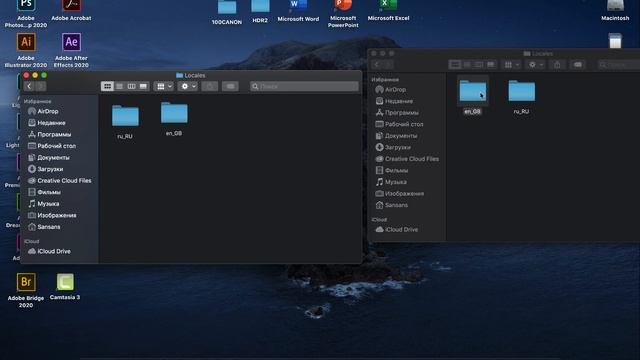Switch front window to gallery view
This screenshot has height=360, width=640.
point(143,86)
